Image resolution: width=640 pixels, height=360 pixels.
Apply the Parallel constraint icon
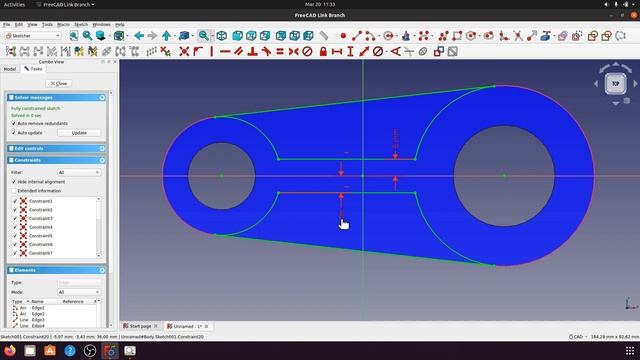[x=239, y=51]
